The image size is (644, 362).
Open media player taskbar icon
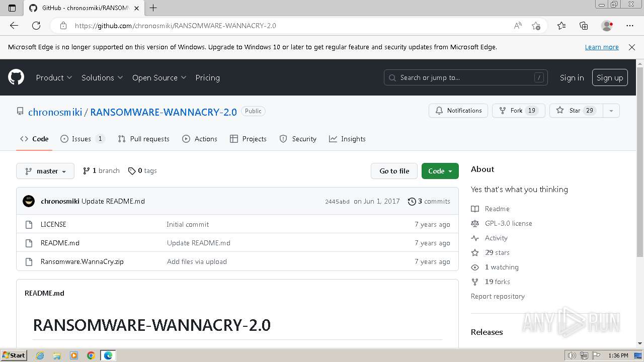click(x=74, y=355)
